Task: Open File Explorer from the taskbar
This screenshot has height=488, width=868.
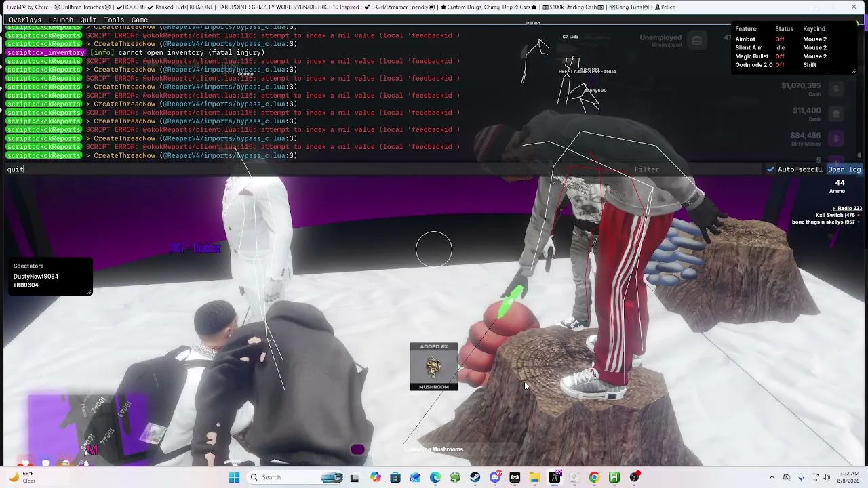Action: (535, 477)
